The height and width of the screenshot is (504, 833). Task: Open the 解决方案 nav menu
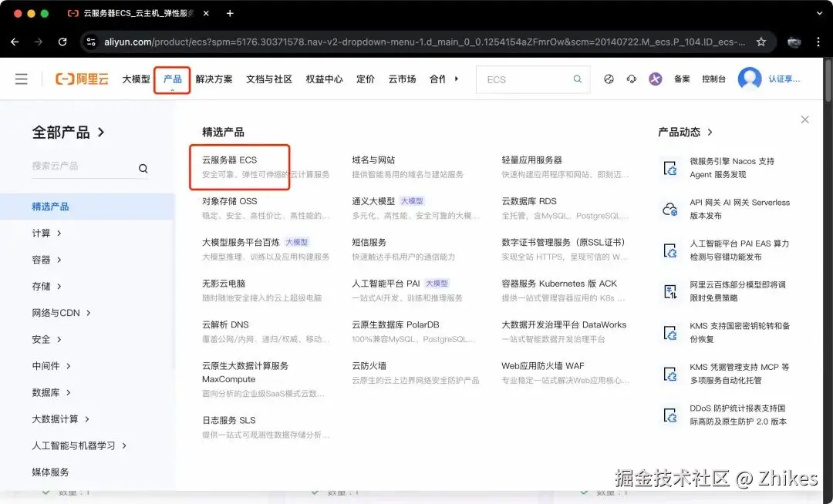pos(214,79)
